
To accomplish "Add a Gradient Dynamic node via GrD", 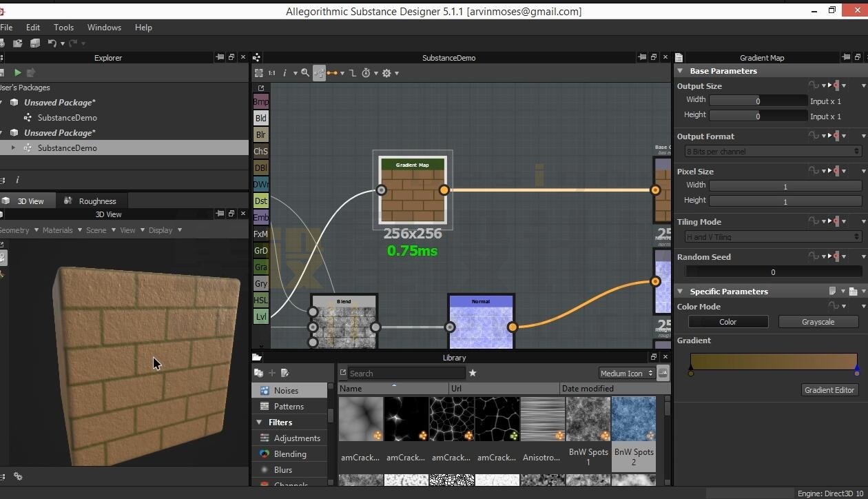I will click(260, 250).
